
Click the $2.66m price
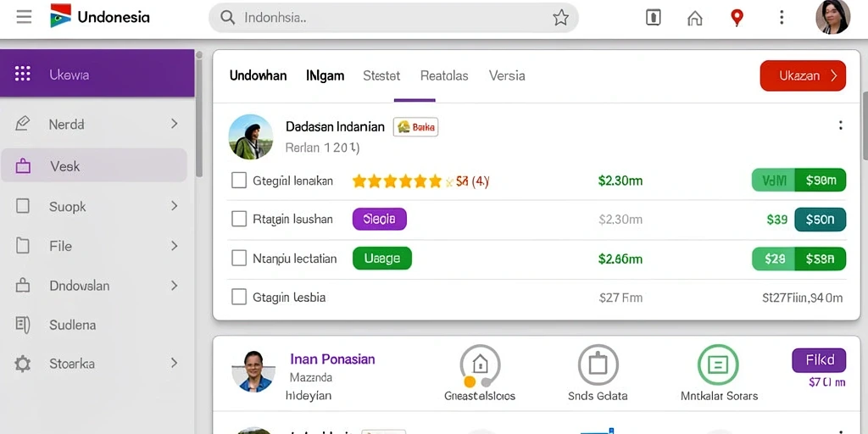coord(620,259)
